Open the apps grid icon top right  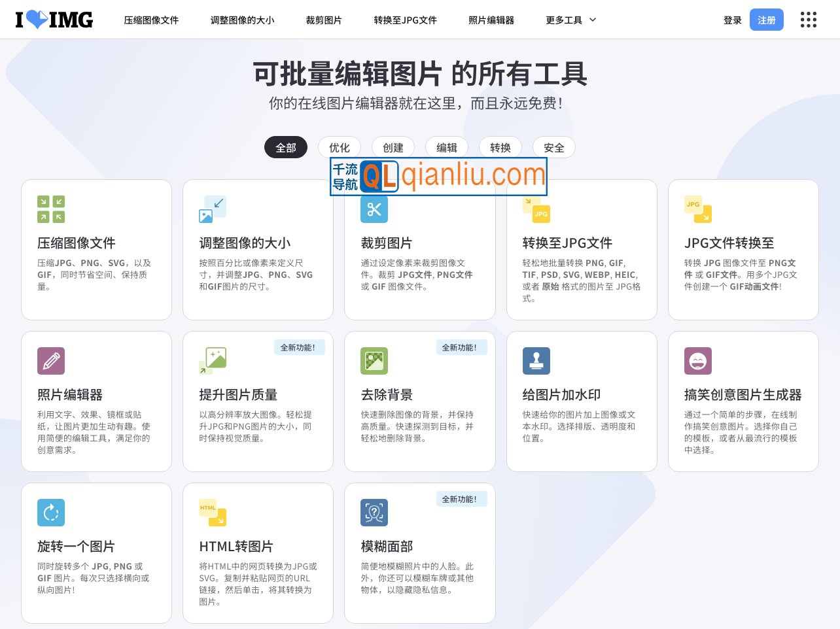pos(808,20)
